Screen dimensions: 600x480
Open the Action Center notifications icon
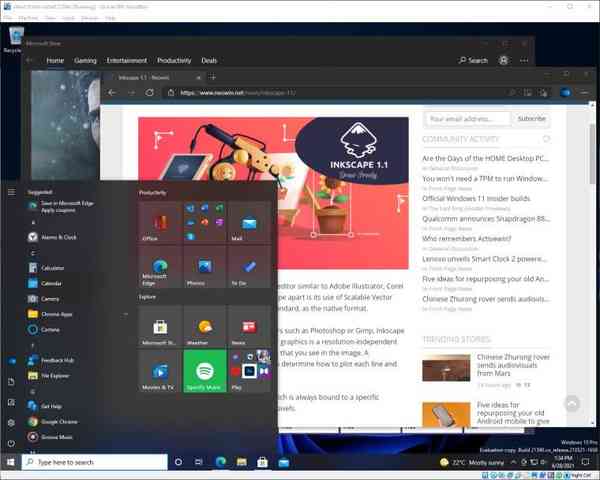click(x=585, y=462)
